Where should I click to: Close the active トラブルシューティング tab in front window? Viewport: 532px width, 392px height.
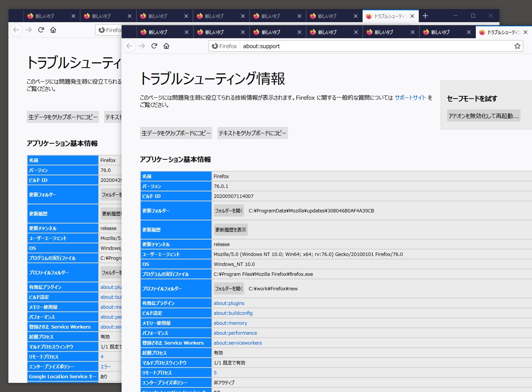coord(525,32)
